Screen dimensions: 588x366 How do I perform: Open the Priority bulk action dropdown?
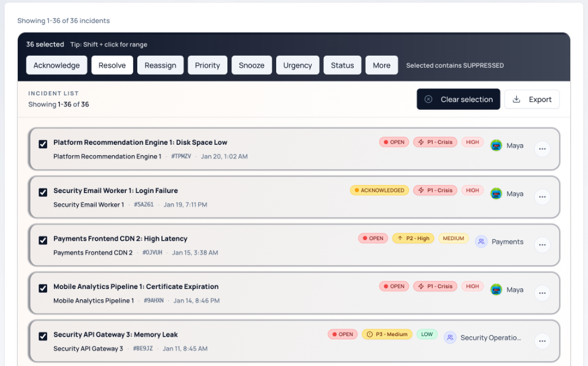click(207, 66)
